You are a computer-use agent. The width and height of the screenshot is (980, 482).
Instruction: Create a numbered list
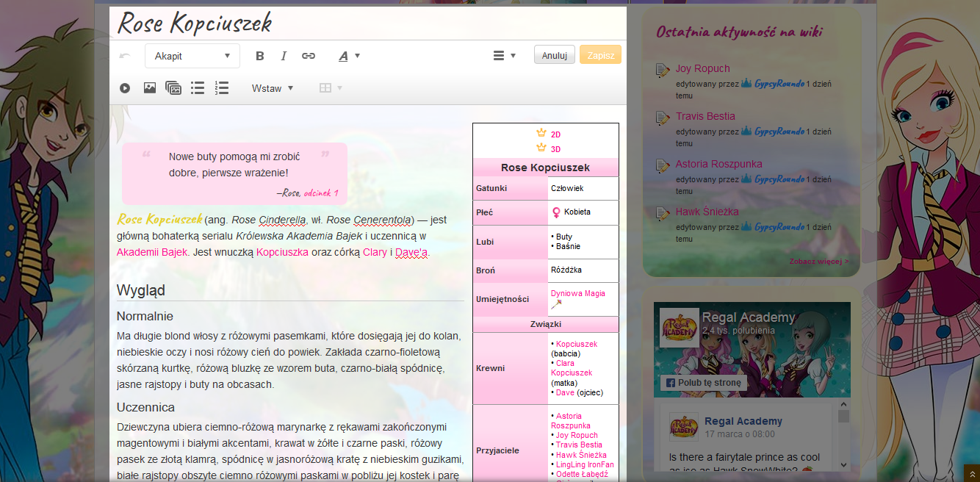coord(222,88)
